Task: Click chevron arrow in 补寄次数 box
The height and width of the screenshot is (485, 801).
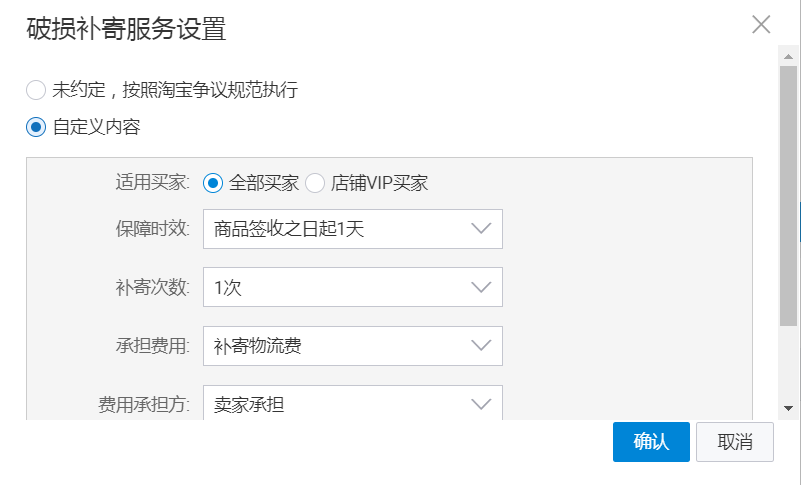Action: point(480,288)
